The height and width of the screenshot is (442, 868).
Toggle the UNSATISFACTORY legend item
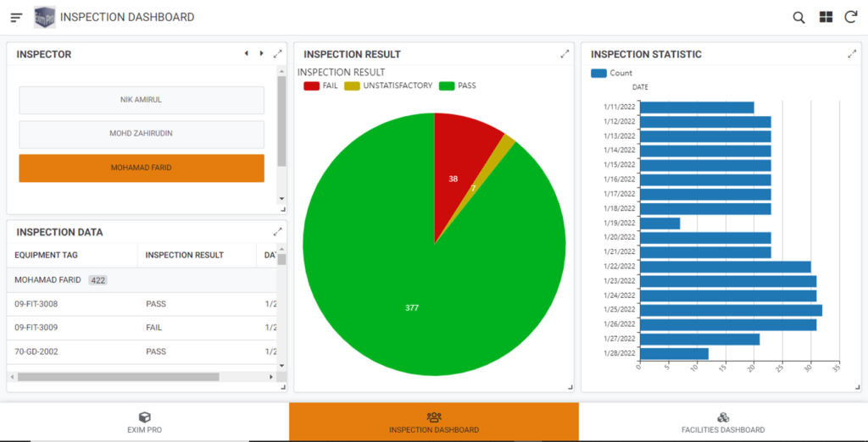coord(389,86)
